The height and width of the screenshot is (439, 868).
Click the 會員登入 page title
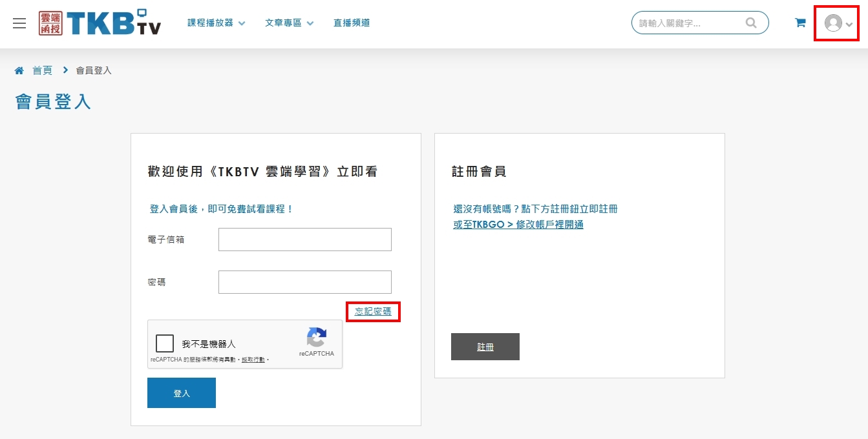[53, 102]
